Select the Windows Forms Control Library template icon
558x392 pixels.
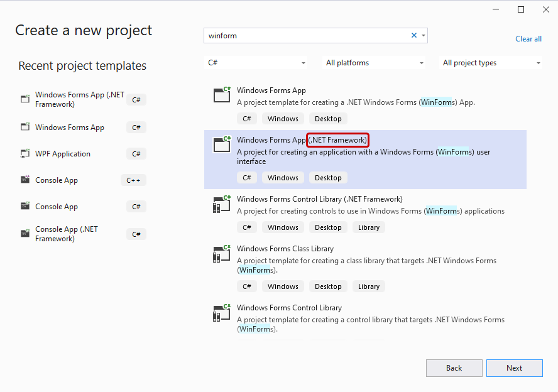pyautogui.click(x=221, y=204)
